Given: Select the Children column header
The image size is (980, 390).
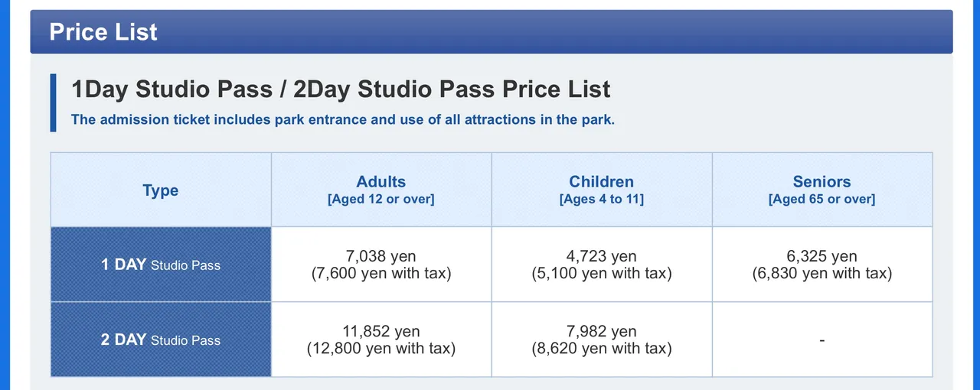Looking at the screenshot, I should click(x=601, y=182).
